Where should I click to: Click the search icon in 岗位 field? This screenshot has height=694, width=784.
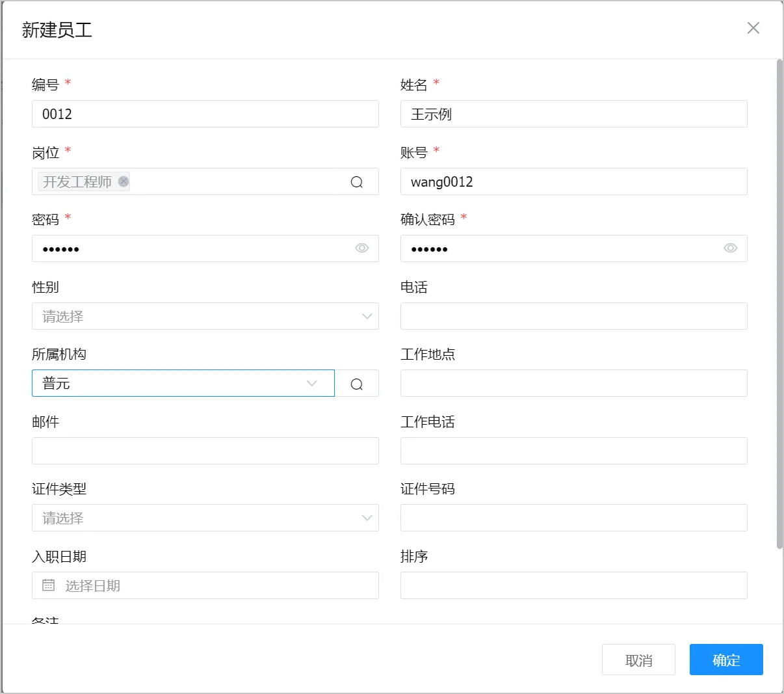[356, 182]
